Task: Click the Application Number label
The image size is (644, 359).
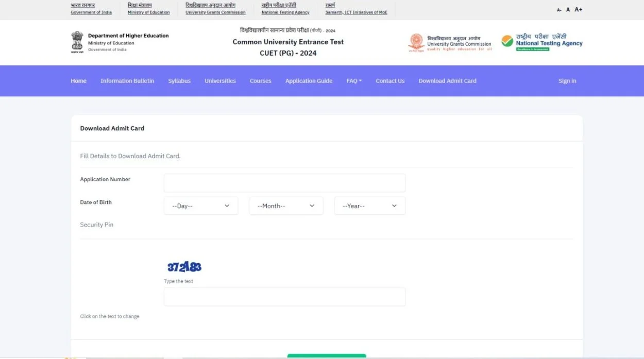Action: (105, 180)
